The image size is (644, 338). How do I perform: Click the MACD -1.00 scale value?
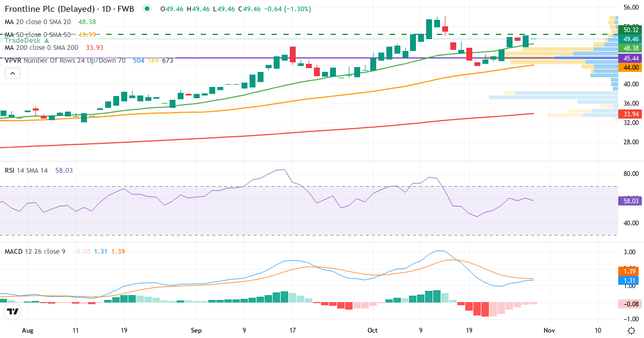(x=630, y=320)
